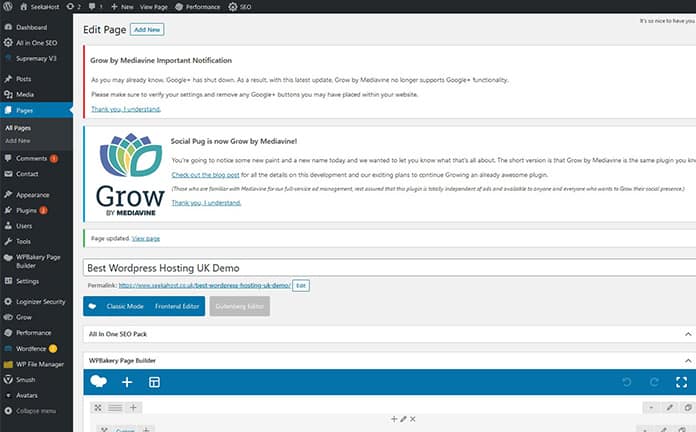
Task: Click the WordPress logo in admin bar
Action: tap(8, 7)
